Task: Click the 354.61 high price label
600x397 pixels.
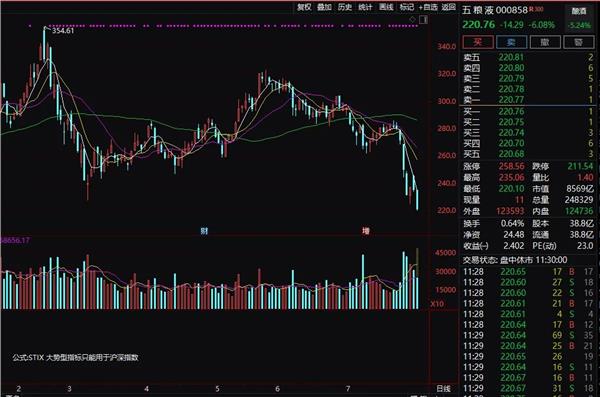Action: tap(63, 31)
